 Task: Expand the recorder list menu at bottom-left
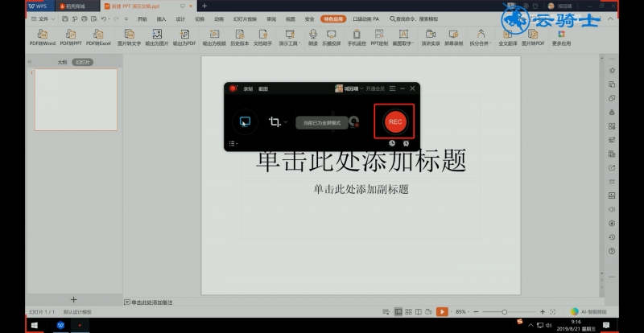(x=233, y=144)
